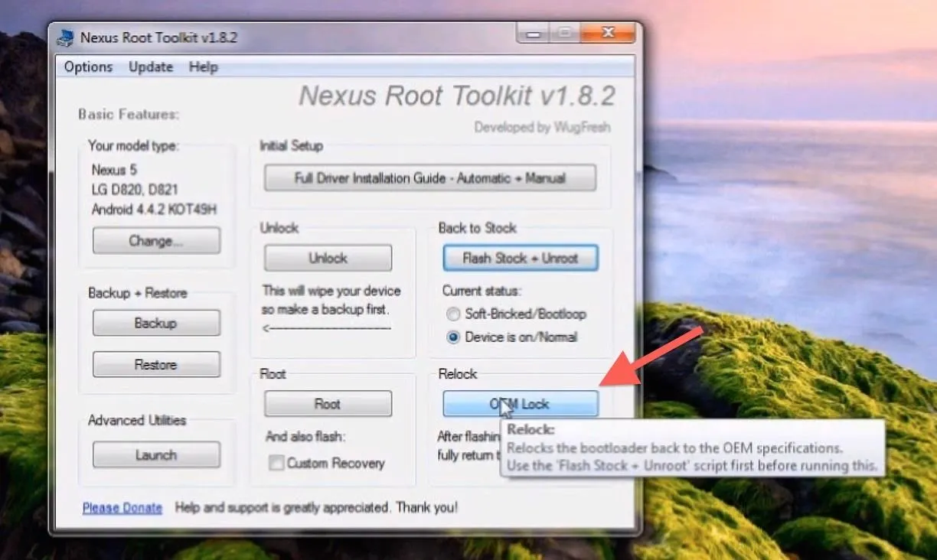Click the 'And also flash:' label
Image resolution: width=937 pixels, height=560 pixels.
tap(306, 437)
